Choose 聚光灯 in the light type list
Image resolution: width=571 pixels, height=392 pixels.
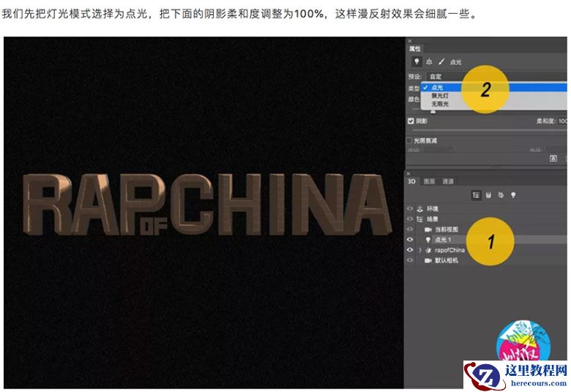click(x=494, y=96)
